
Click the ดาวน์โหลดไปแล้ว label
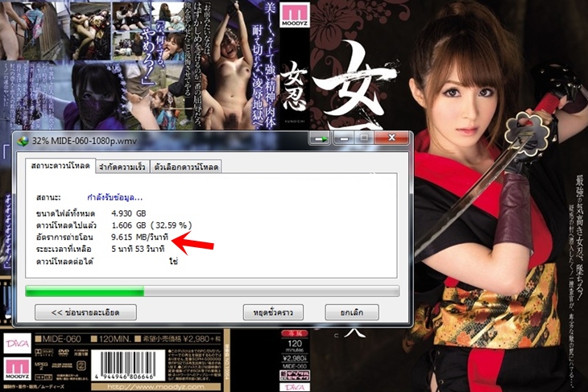[x=66, y=225]
